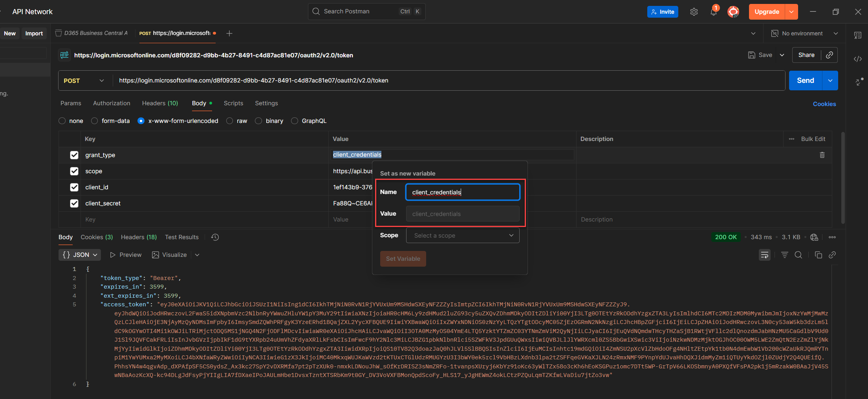Viewport: 868px width, 399px height.
Task: Uncheck the grant_type parameter
Action: tap(74, 155)
